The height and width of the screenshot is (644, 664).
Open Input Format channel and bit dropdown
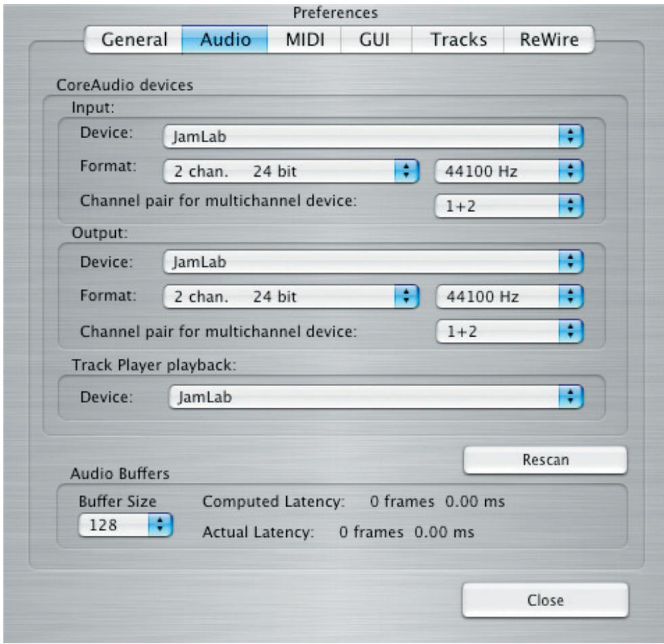[x=291, y=171]
